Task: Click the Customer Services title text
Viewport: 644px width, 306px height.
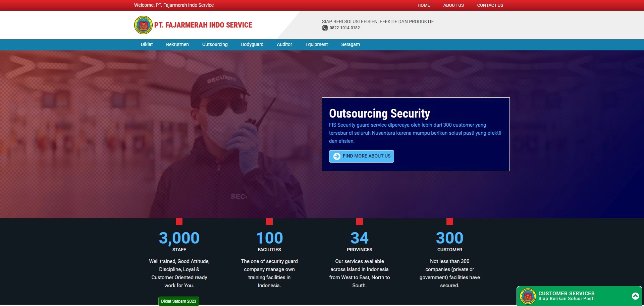Action: click(567, 293)
